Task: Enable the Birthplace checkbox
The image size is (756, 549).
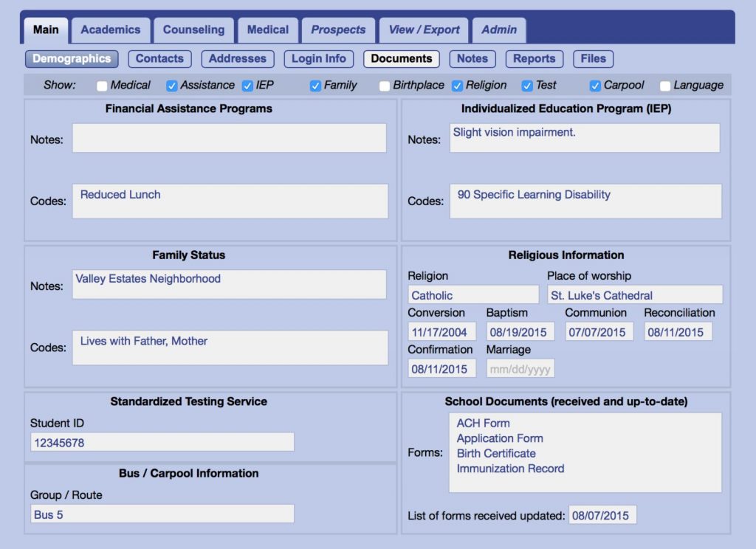Action: 384,85
